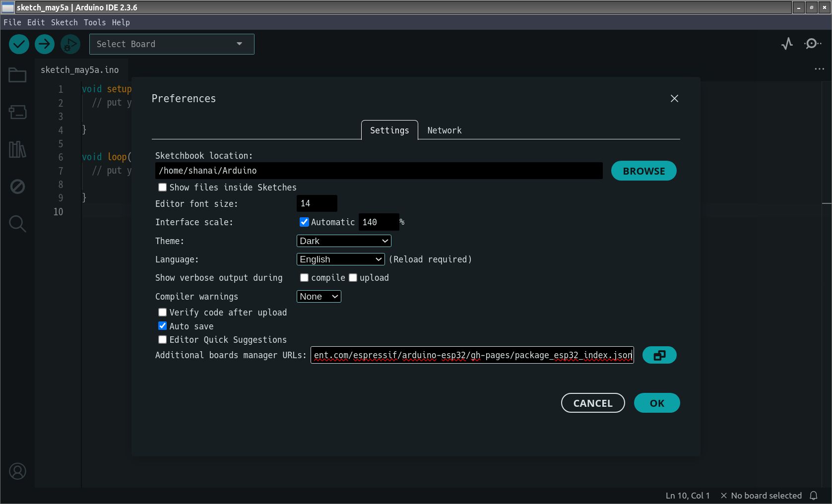Open Library Manager in the sidebar
The image size is (832, 504).
point(17,149)
